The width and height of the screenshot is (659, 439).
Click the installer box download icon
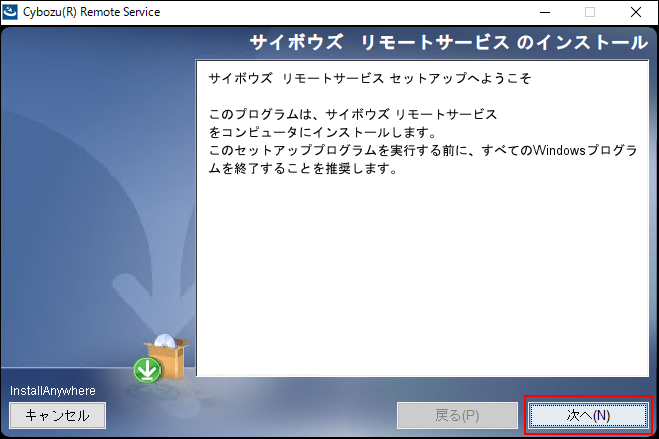coord(161,359)
